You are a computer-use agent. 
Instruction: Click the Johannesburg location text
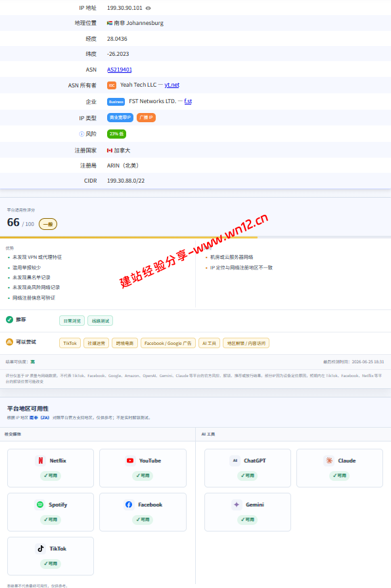[145, 23]
